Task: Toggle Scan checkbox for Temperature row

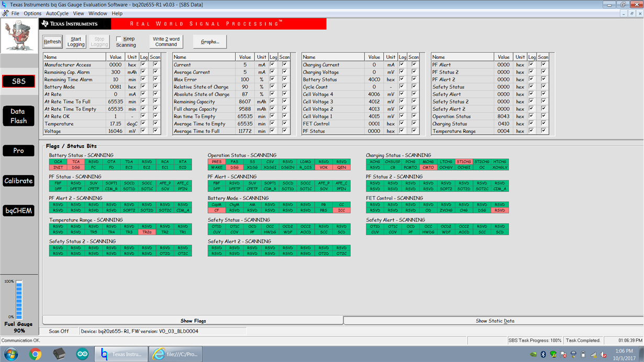Action: click(x=156, y=123)
